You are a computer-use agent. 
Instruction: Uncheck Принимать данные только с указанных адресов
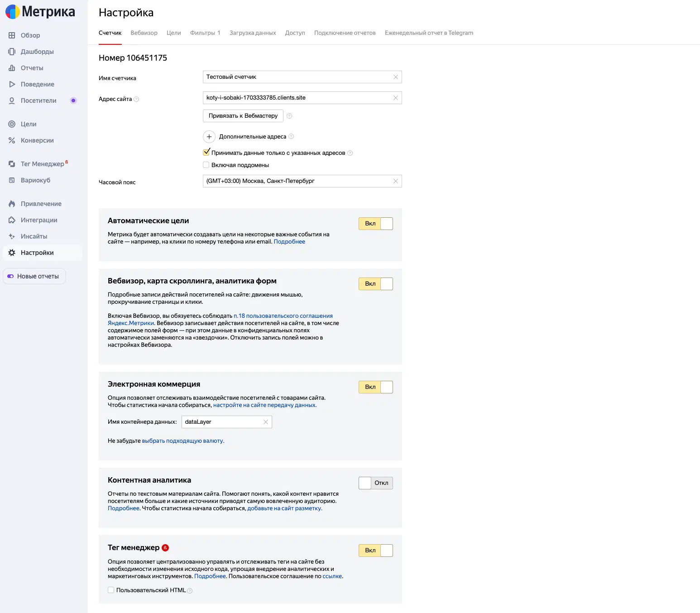pyautogui.click(x=206, y=153)
